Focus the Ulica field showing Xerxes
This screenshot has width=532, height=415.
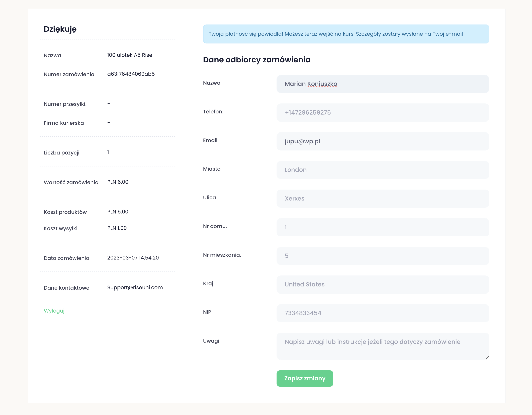(382, 199)
